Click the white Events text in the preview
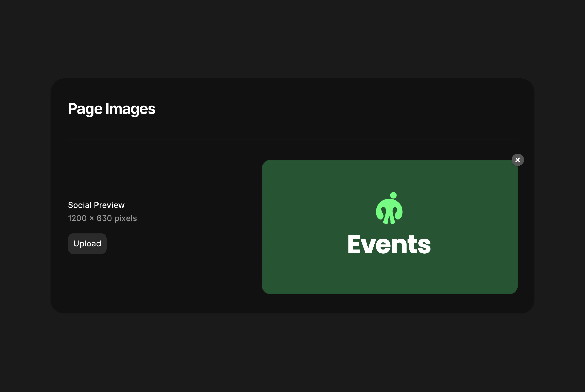 pos(389,244)
